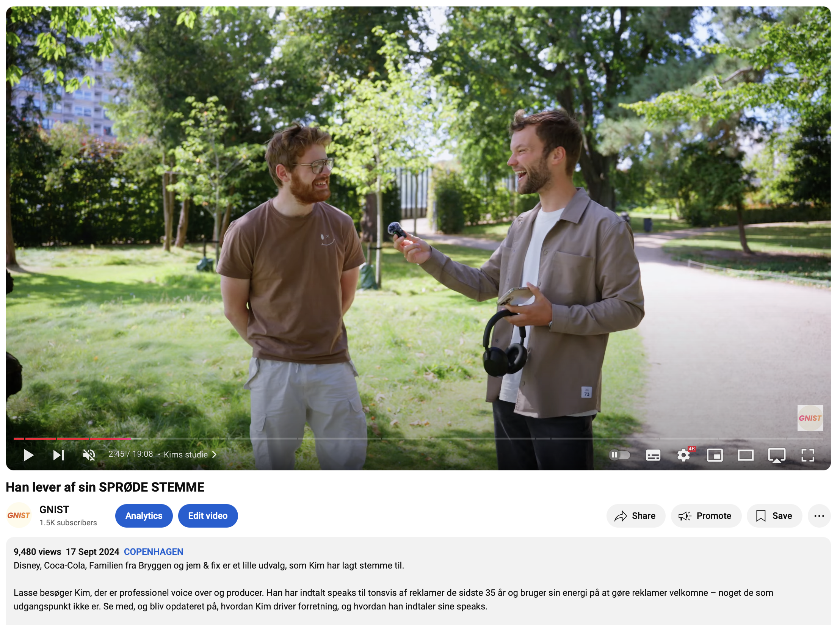Seek on the video progress bar
Image resolution: width=840 pixels, height=625 pixels.
(418, 439)
